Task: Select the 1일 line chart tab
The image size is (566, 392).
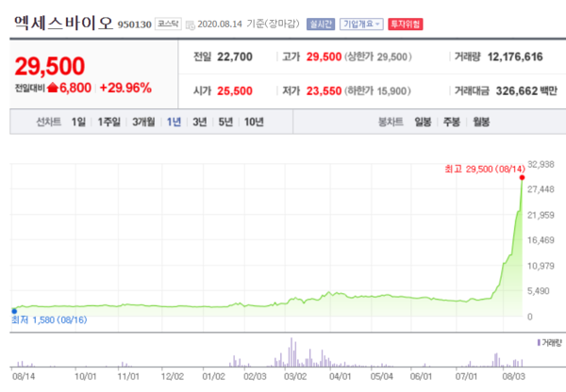Action: 78,122
